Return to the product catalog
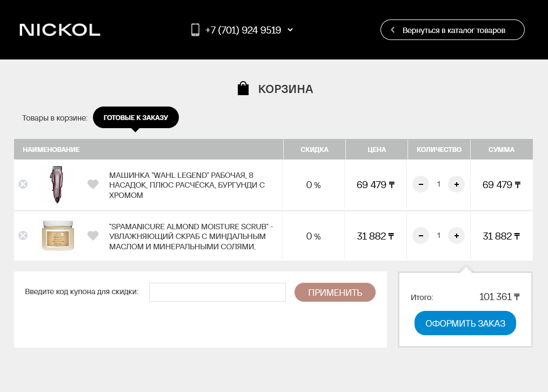This screenshot has height=392, width=548. pyautogui.click(x=452, y=30)
